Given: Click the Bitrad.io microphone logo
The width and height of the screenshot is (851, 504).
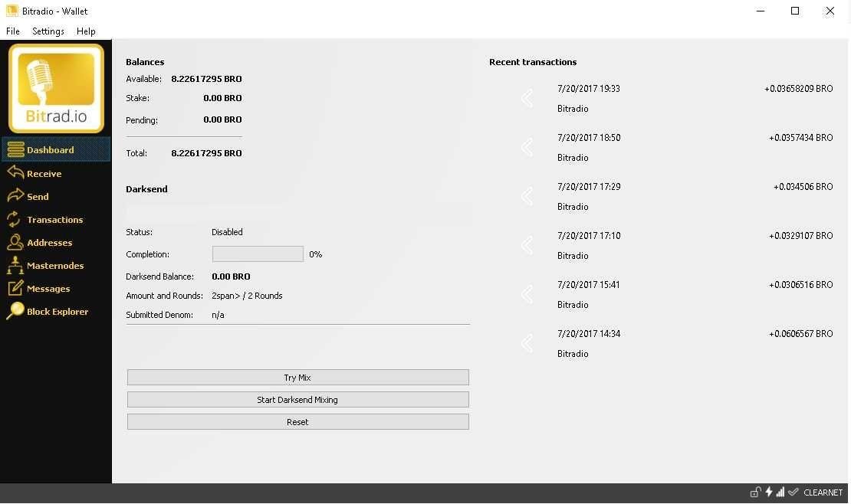Looking at the screenshot, I should [56, 88].
